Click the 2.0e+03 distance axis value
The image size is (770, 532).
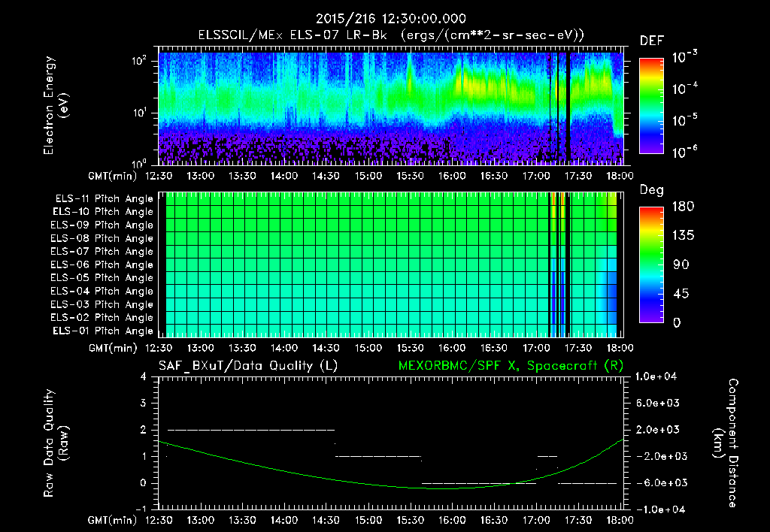click(x=658, y=429)
